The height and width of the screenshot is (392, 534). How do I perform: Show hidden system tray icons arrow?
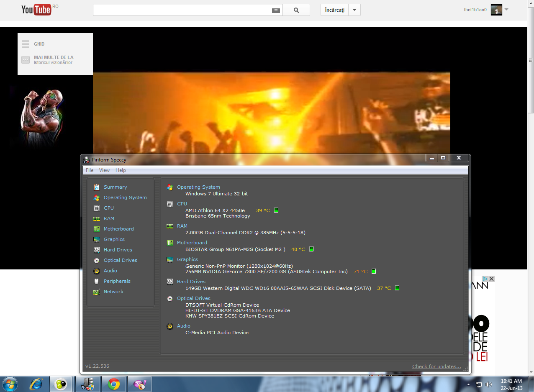click(470, 384)
